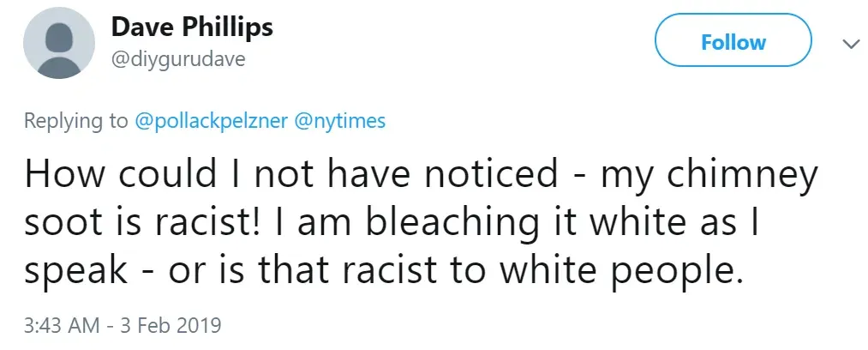Click the tweet line starting "How could I"

[420, 175]
